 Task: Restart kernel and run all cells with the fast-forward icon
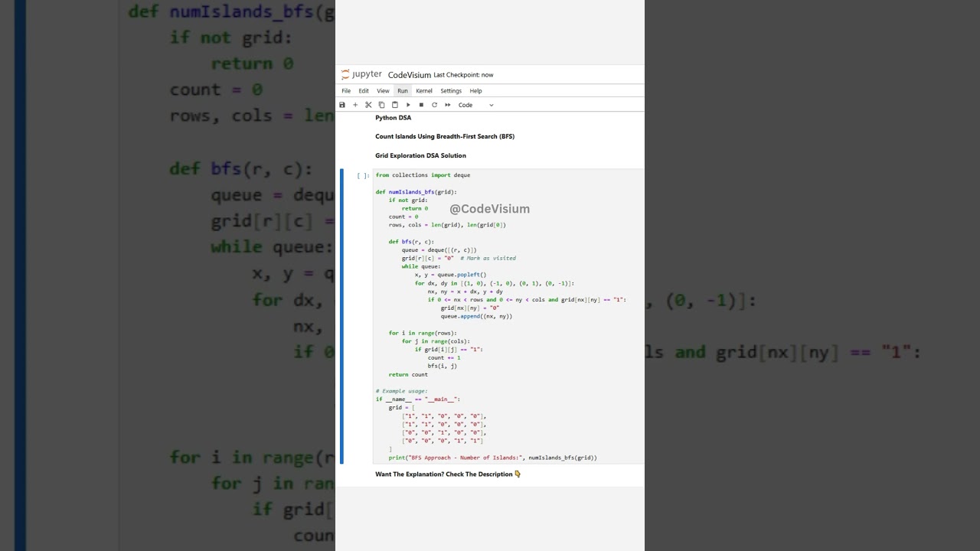[x=448, y=105]
